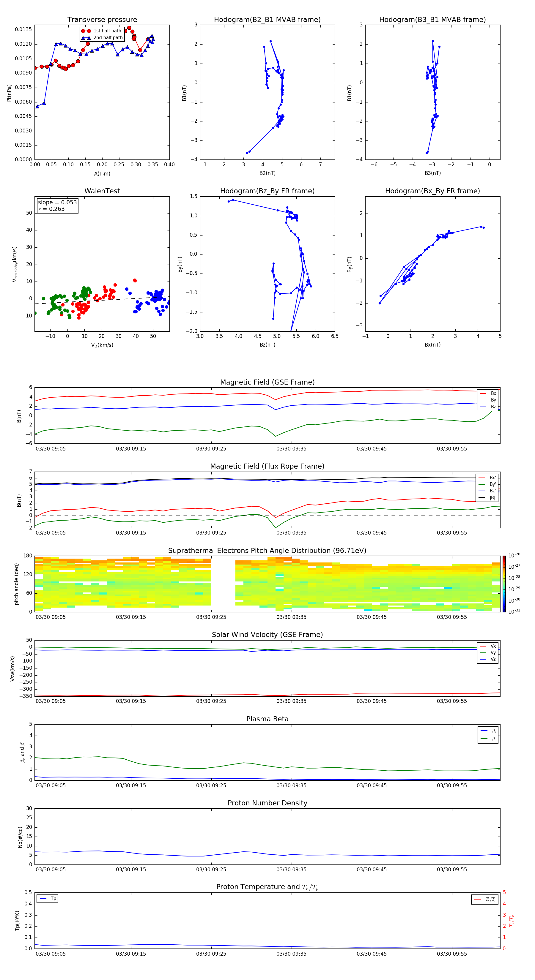
Task: Click the 'Solar Wind Velocity (GSE Frame)' title
Action: (267, 635)
